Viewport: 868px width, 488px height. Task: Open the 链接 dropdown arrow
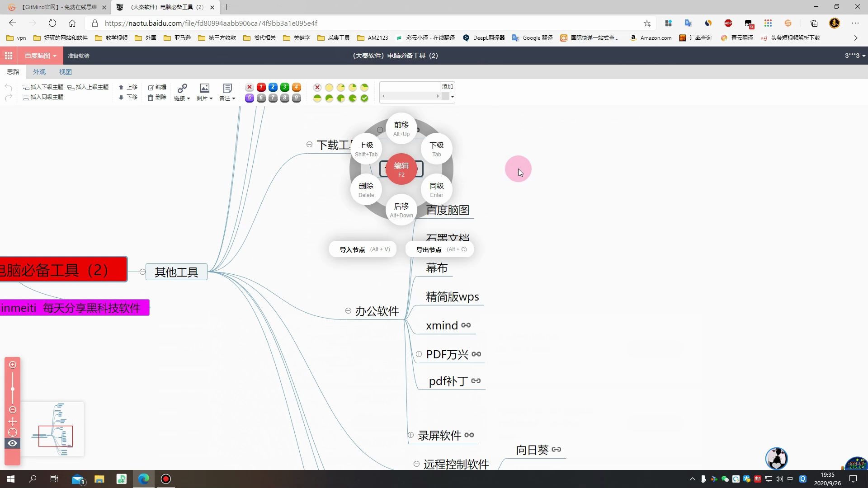188,99
